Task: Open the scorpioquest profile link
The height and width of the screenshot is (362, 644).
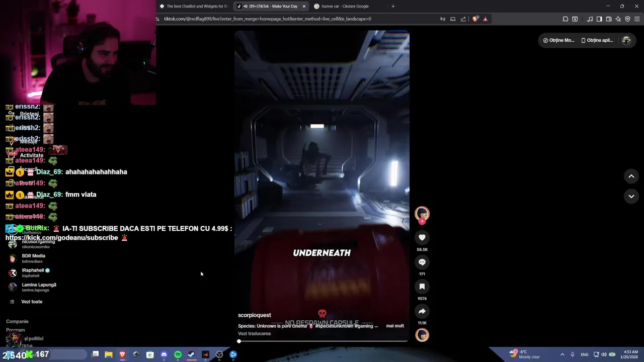Action: tap(254, 315)
